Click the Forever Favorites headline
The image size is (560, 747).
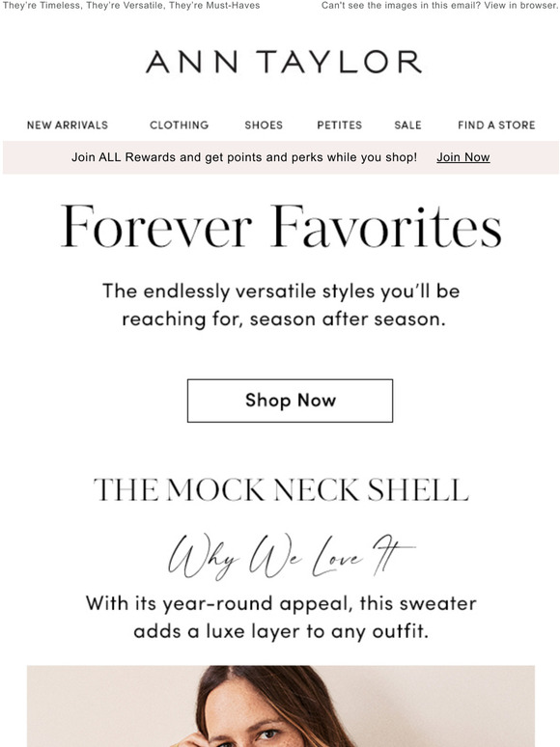(x=281, y=227)
